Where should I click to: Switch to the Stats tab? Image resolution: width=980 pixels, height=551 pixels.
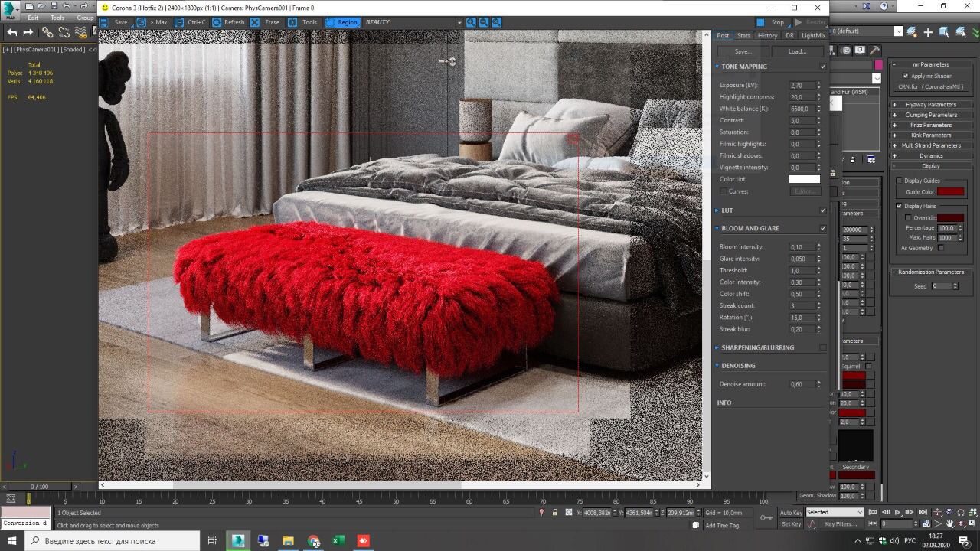click(x=743, y=35)
